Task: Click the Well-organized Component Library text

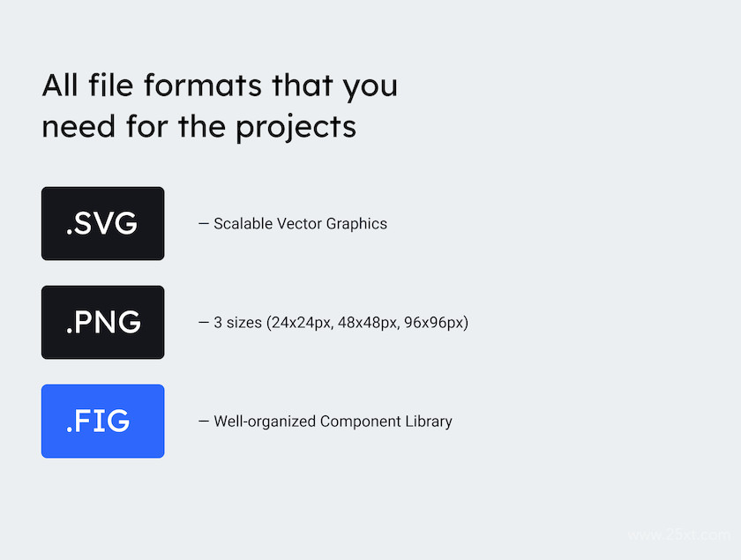Action: (333, 421)
